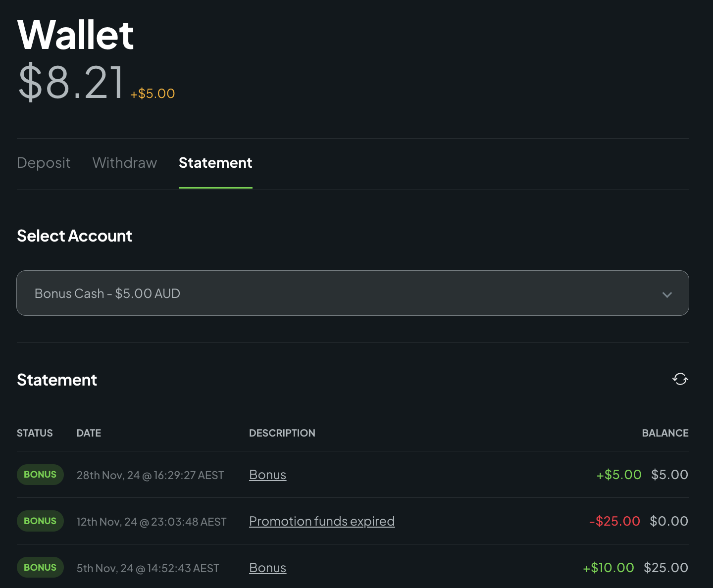Click the date 28th Nov, 24 @ 16:29:27 AEST

point(150,475)
